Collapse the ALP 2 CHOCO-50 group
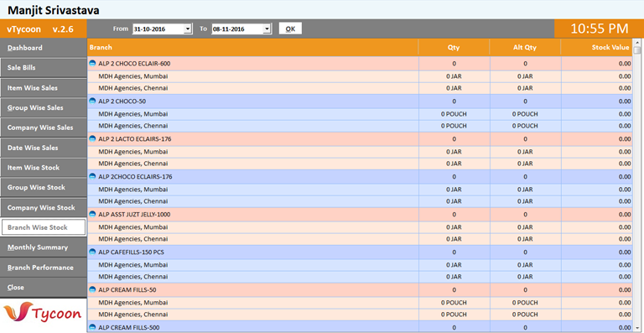This screenshot has width=644, height=333. [x=92, y=101]
